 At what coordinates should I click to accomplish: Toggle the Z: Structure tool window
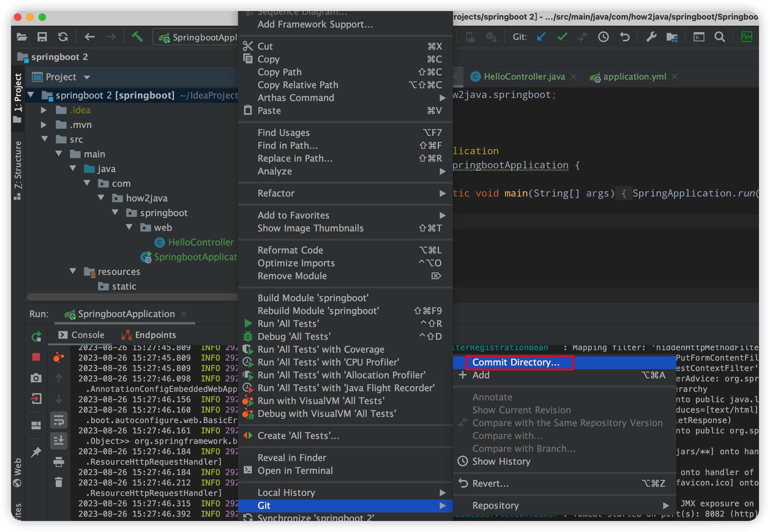(18, 170)
